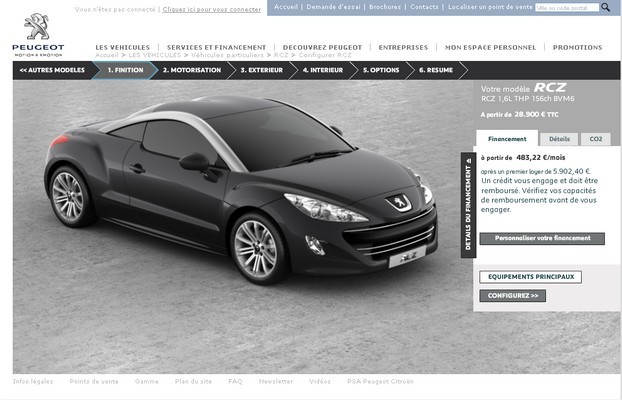
Task: Click CONFIGUREZ >> button
Action: (513, 296)
